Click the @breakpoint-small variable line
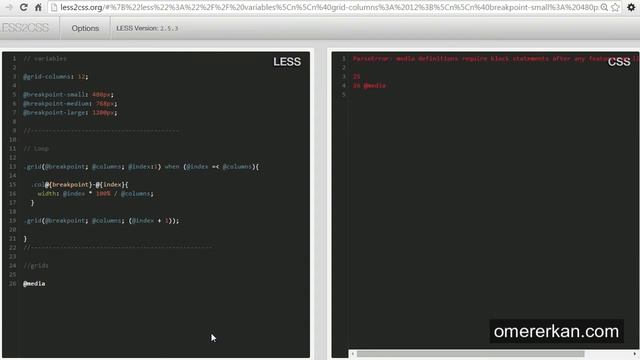Image resolution: width=640 pixels, height=360 pixels. click(68, 94)
